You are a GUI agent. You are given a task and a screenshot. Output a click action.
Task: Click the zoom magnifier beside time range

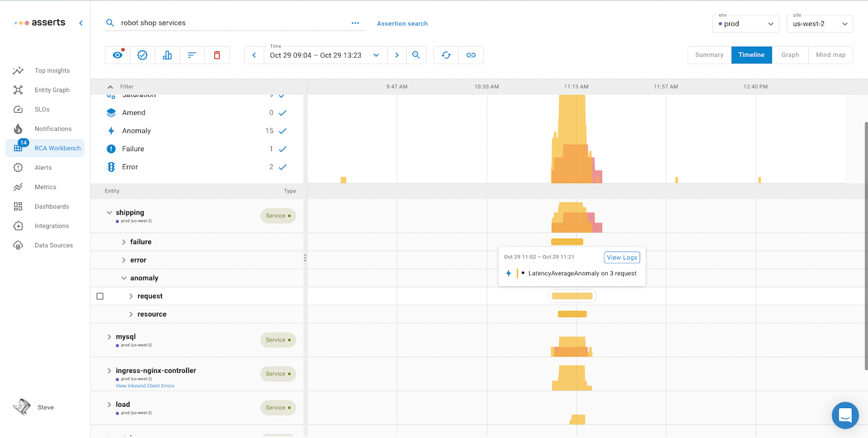[416, 55]
